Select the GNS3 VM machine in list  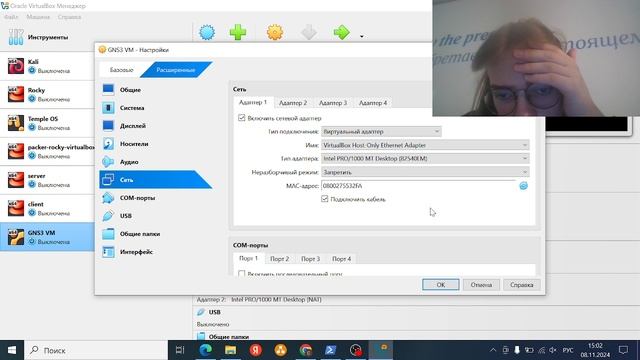47,237
